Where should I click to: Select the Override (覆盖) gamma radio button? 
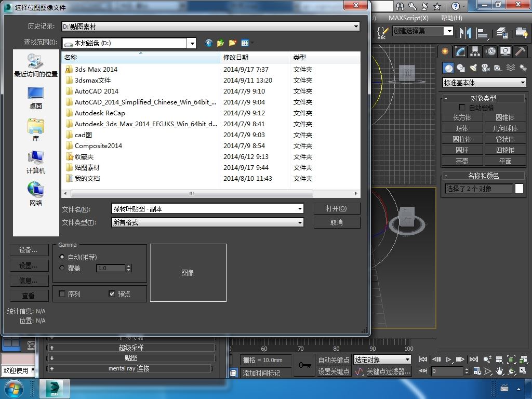pos(62,268)
